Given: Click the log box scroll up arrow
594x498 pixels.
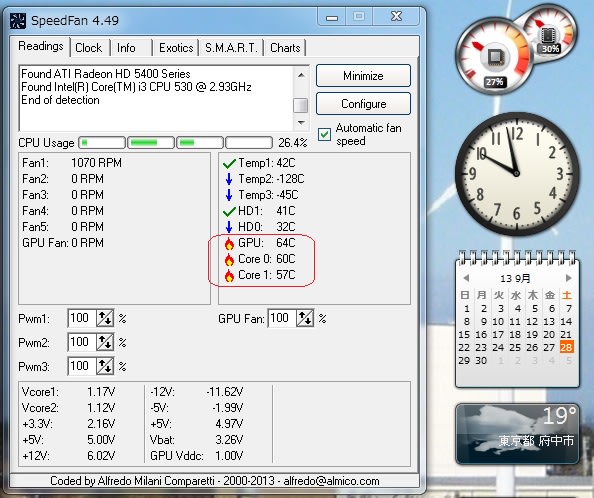Looking at the screenshot, I should point(301,75).
